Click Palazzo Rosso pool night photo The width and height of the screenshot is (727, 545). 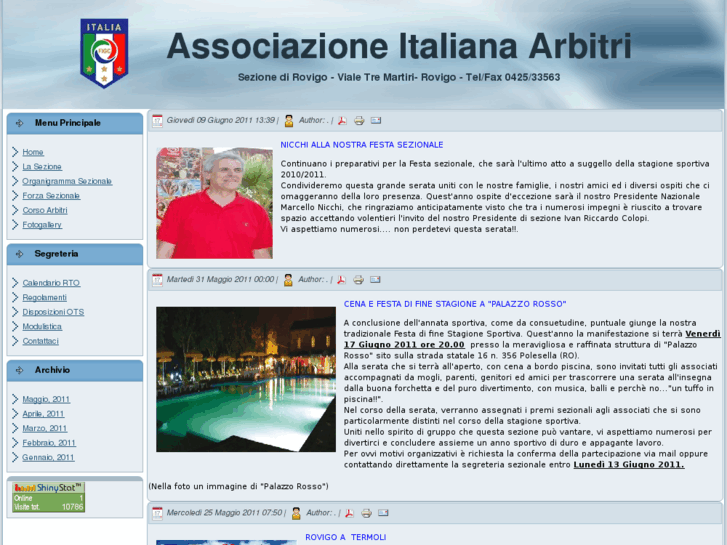point(246,379)
